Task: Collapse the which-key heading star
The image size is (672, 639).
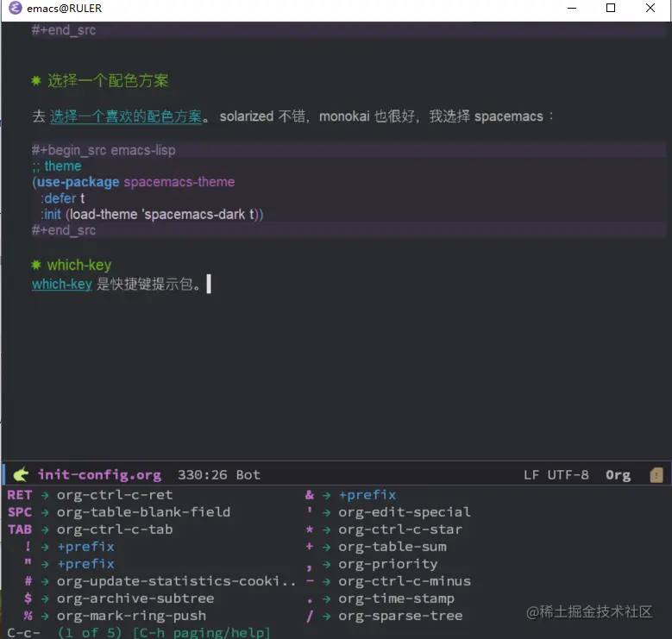Action: tap(36, 265)
